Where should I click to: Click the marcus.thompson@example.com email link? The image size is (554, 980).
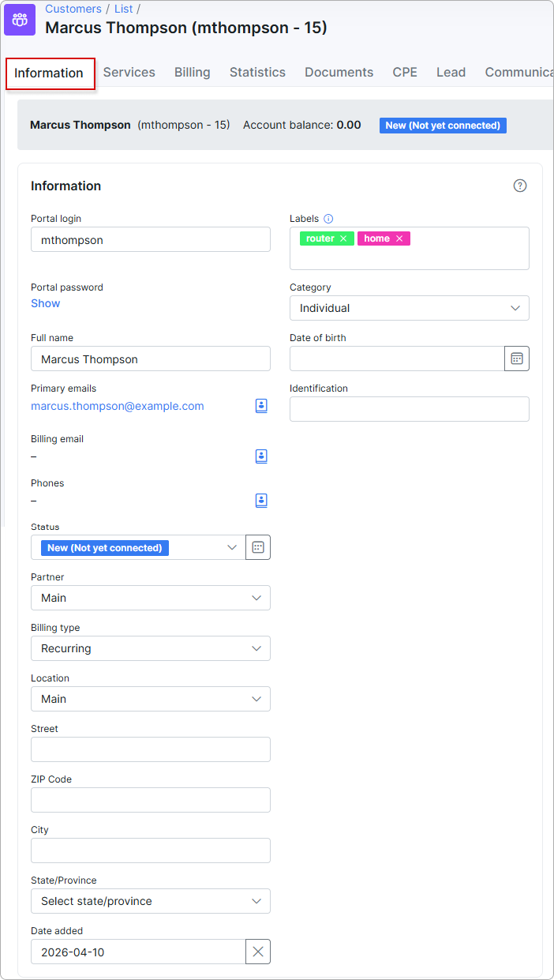pyautogui.click(x=118, y=406)
